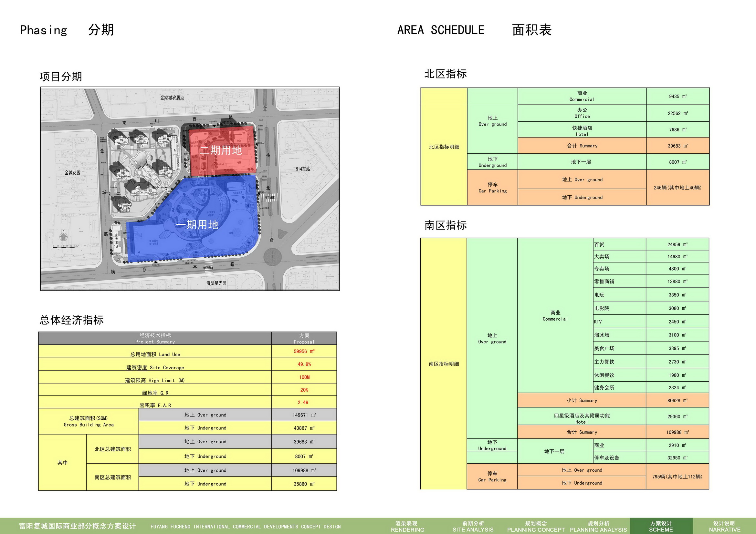This screenshot has width=756, height=534.
Task: Click the 健身会所 row label
Action: pos(604,388)
